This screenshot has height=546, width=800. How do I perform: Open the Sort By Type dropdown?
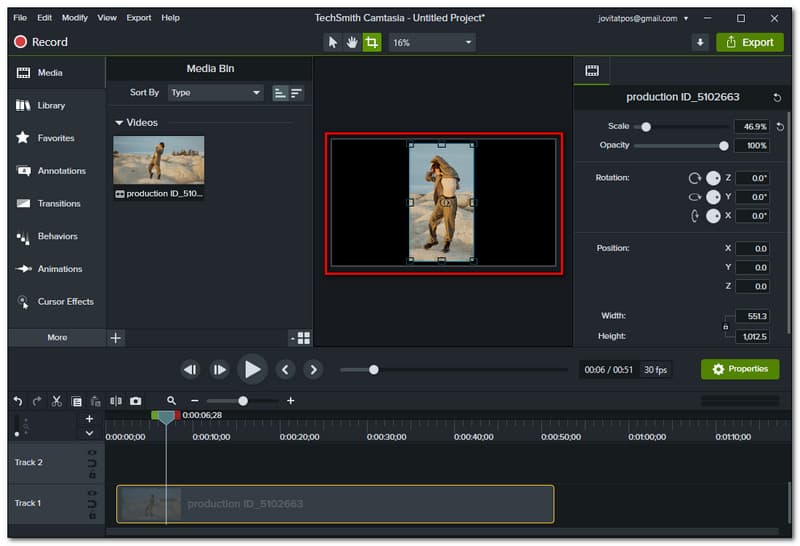coord(215,92)
